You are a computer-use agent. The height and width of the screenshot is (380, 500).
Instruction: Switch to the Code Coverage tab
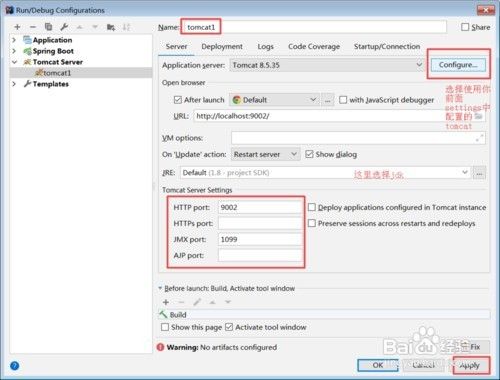click(314, 46)
